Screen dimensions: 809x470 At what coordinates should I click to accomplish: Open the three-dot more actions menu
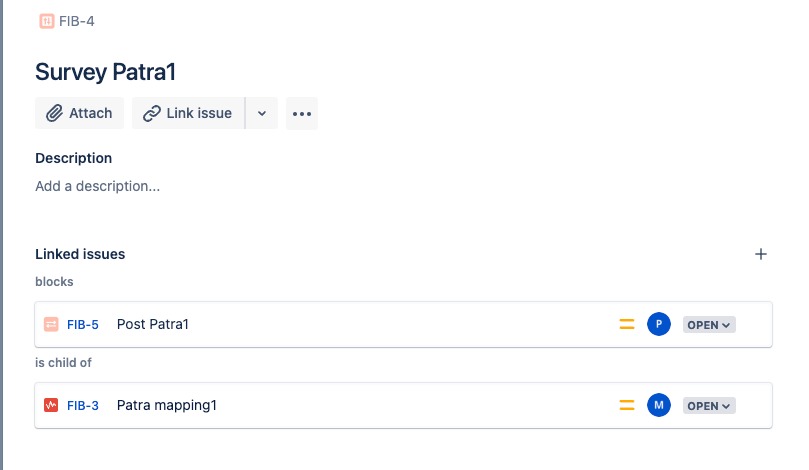[x=302, y=113]
